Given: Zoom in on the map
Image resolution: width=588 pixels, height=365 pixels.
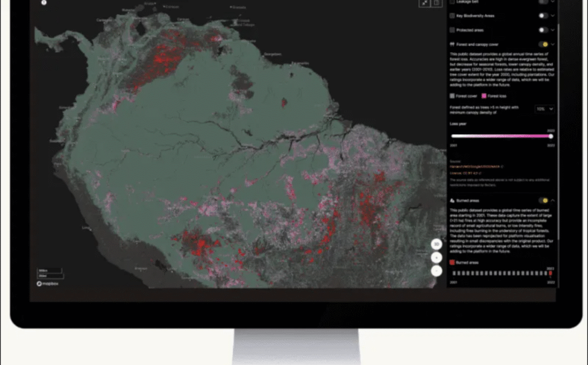Looking at the screenshot, I should coord(436,258).
